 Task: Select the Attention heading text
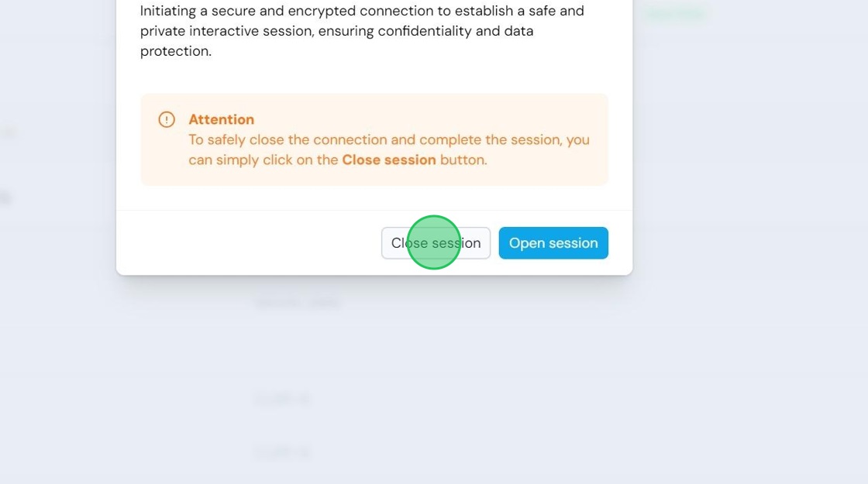(222, 119)
